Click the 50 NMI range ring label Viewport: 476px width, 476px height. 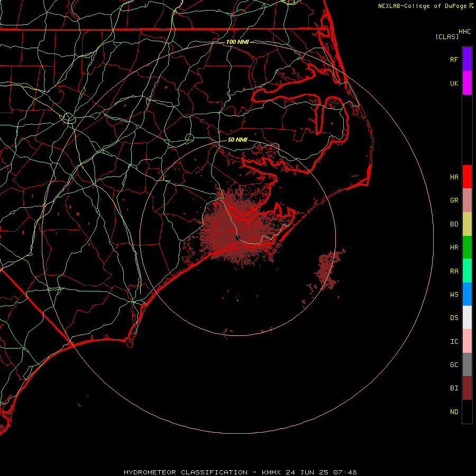237,140
